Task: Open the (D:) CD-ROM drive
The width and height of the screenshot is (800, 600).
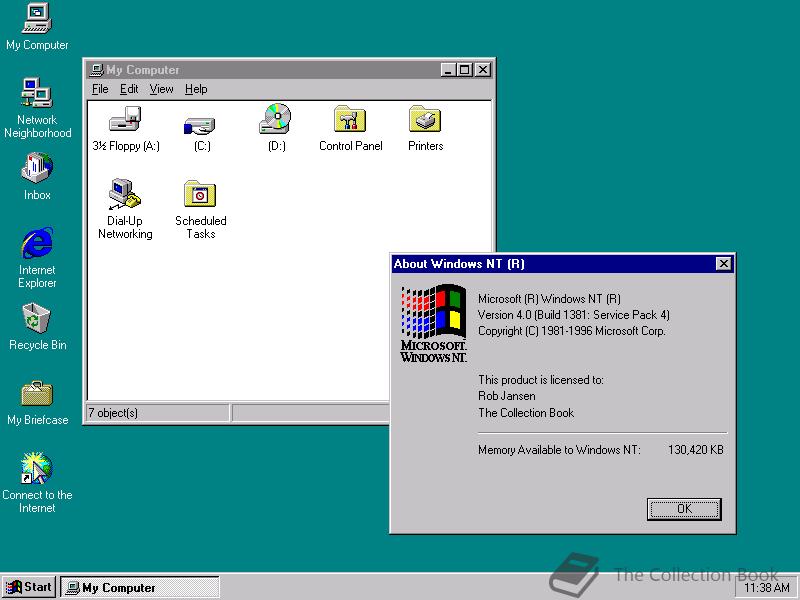Action: pyautogui.click(x=274, y=122)
